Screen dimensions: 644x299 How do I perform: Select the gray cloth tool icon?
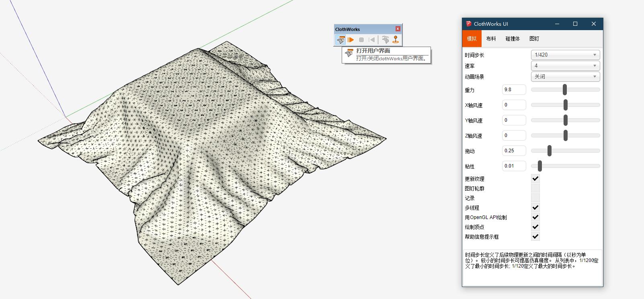pyautogui.click(x=386, y=40)
